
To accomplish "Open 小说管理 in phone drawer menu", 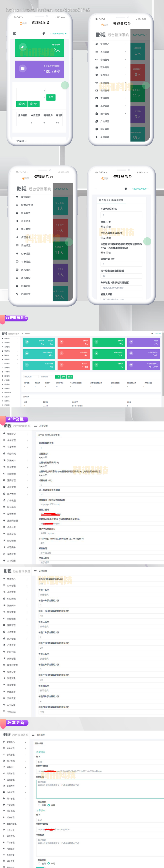I will (105, 106).
